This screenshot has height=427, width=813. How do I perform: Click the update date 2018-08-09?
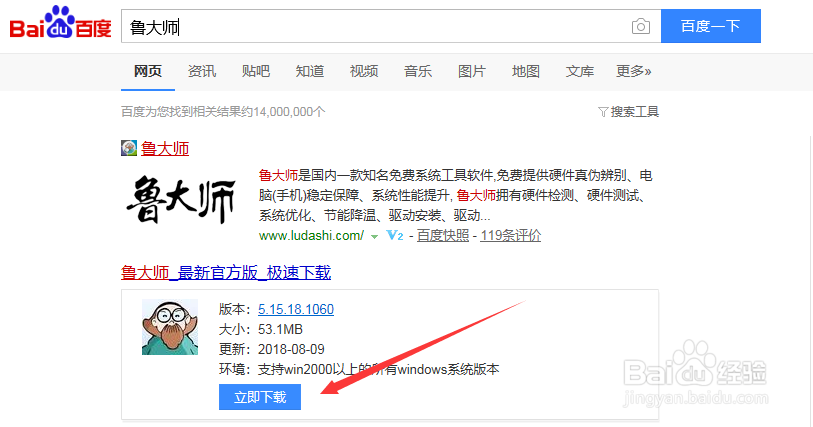point(291,349)
